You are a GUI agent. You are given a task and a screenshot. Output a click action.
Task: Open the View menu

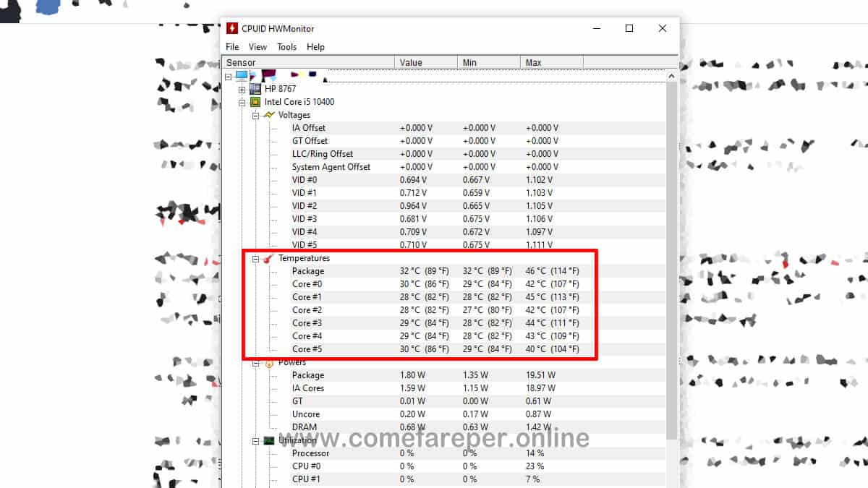pos(258,46)
